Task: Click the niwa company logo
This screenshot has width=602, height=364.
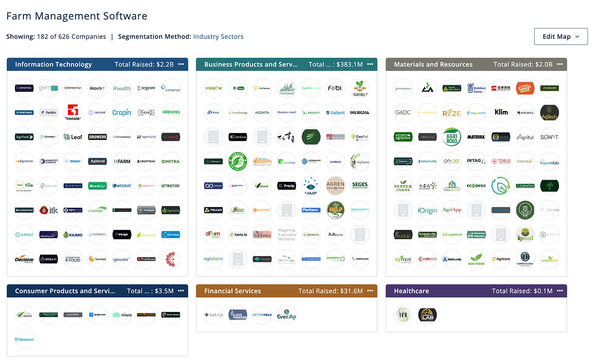Action: pyautogui.click(x=122, y=314)
